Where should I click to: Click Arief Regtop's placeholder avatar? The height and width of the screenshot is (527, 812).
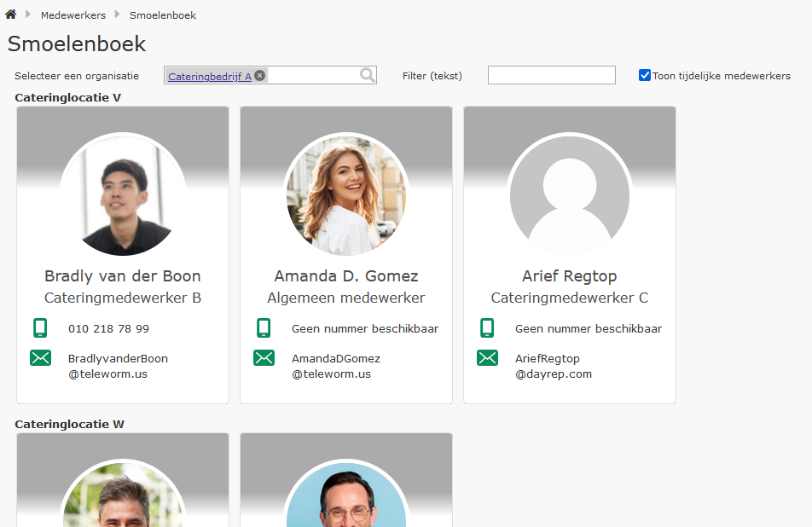coord(570,196)
